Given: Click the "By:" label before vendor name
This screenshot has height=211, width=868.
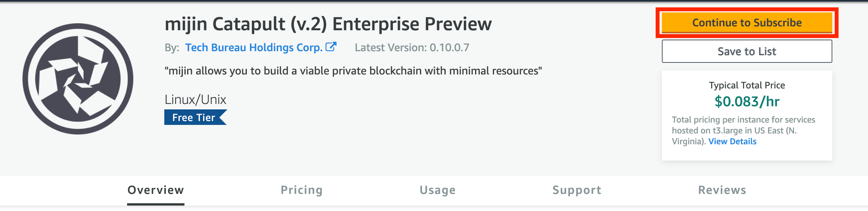Looking at the screenshot, I should pyautogui.click(x=172, y=48).
